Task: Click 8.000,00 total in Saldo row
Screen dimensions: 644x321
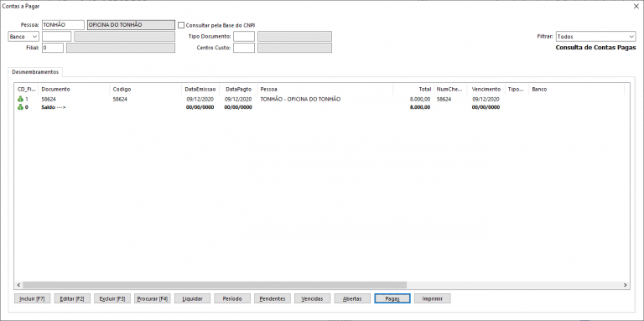Action: 420,107
